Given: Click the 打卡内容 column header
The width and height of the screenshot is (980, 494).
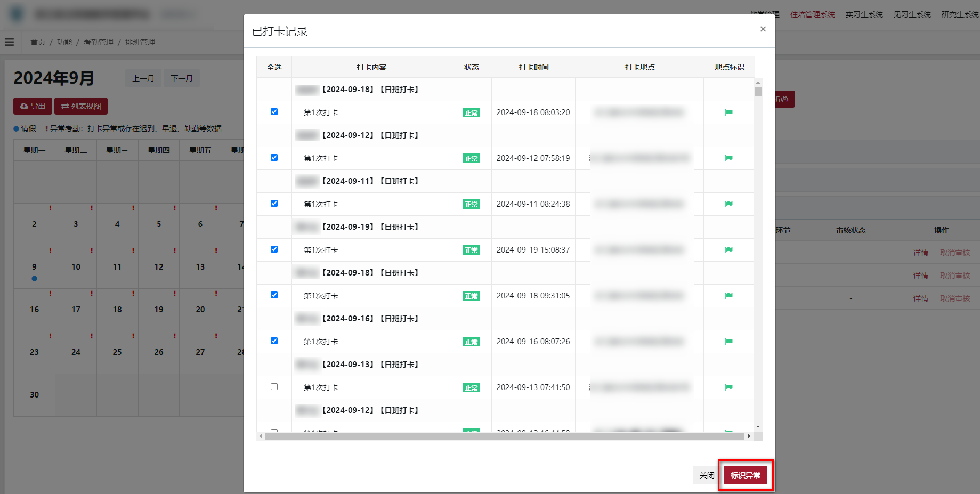Looking at the screenshot, I should 371,67.
